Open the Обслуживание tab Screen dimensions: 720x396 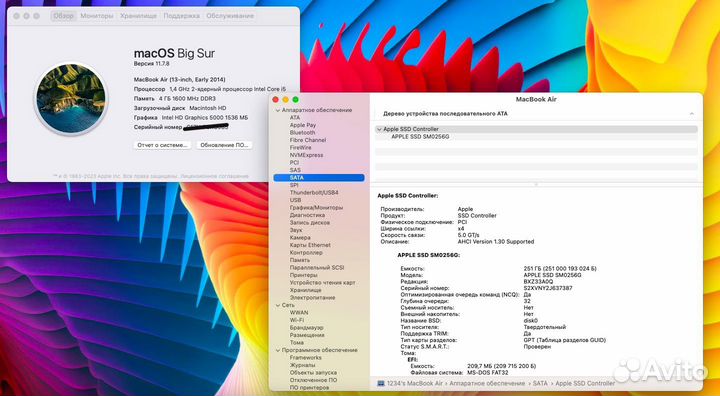click(x=230, y=16)
